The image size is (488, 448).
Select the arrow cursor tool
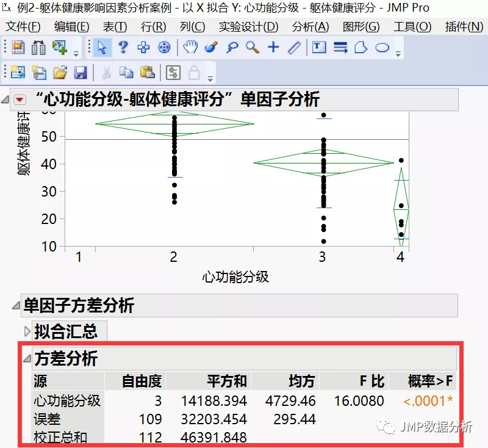pos(102,48)
